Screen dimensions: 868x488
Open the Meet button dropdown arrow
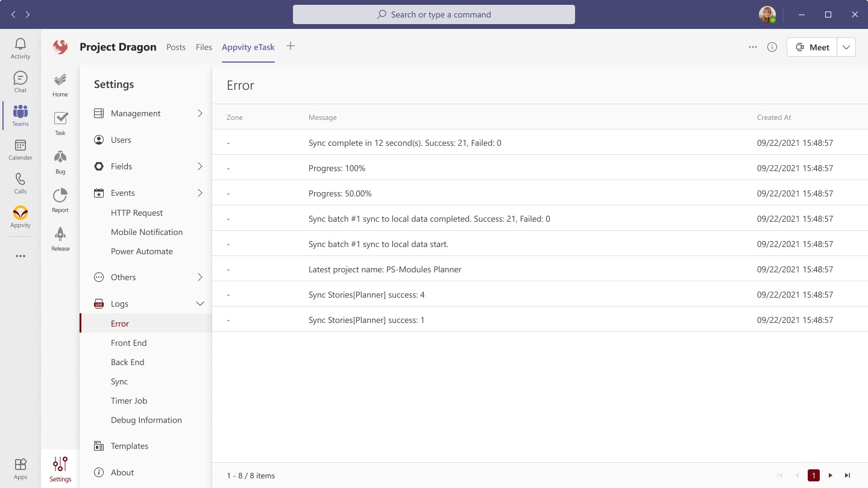846,47
